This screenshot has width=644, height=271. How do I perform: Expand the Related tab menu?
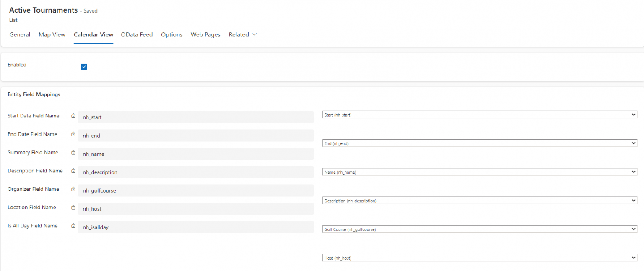point(243,35)
